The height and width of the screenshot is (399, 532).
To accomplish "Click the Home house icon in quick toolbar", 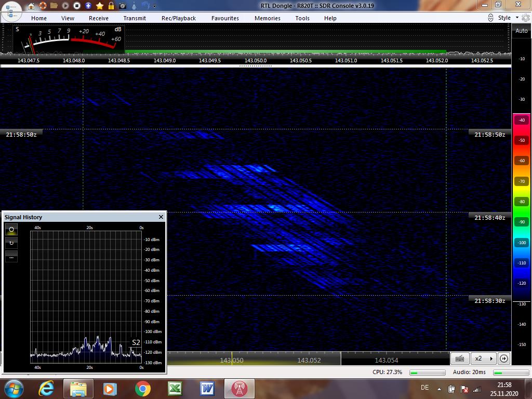I will click(31, 5).
